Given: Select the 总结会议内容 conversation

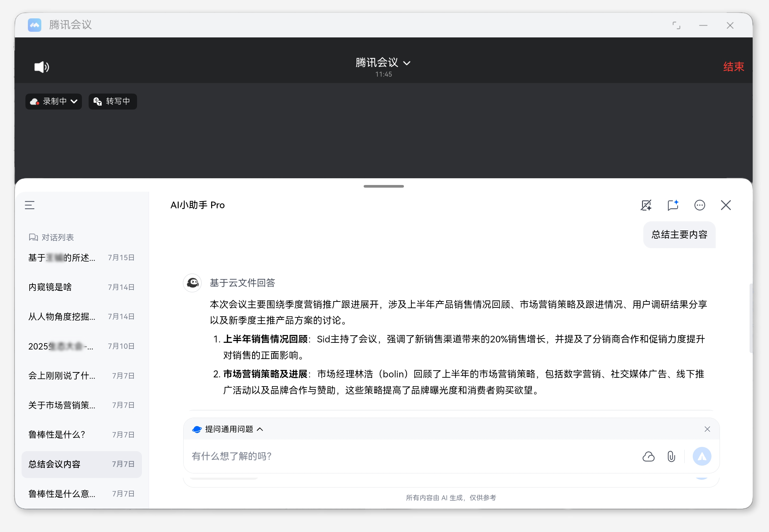Looking at the screenshot, I should point(82,464).
